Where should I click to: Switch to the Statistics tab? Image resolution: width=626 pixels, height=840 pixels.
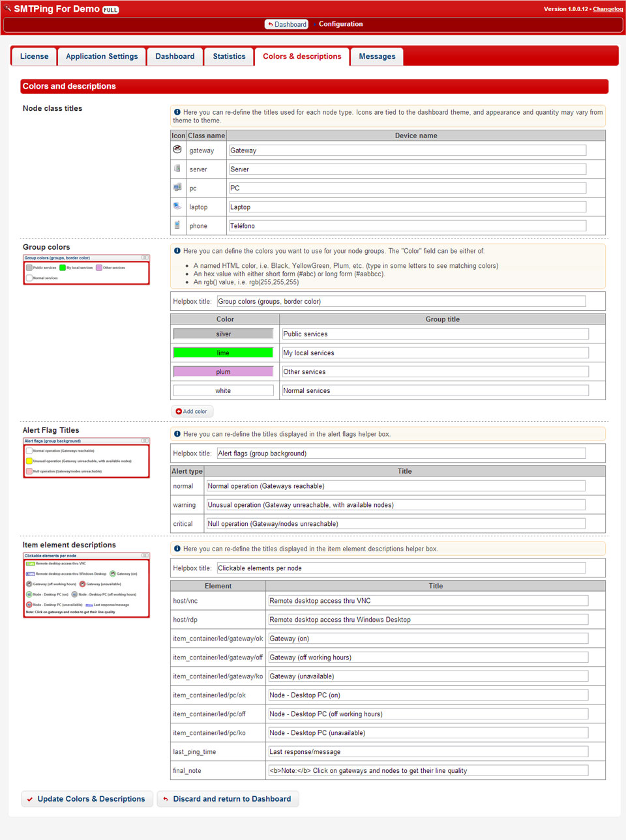[x=228, y=56]
